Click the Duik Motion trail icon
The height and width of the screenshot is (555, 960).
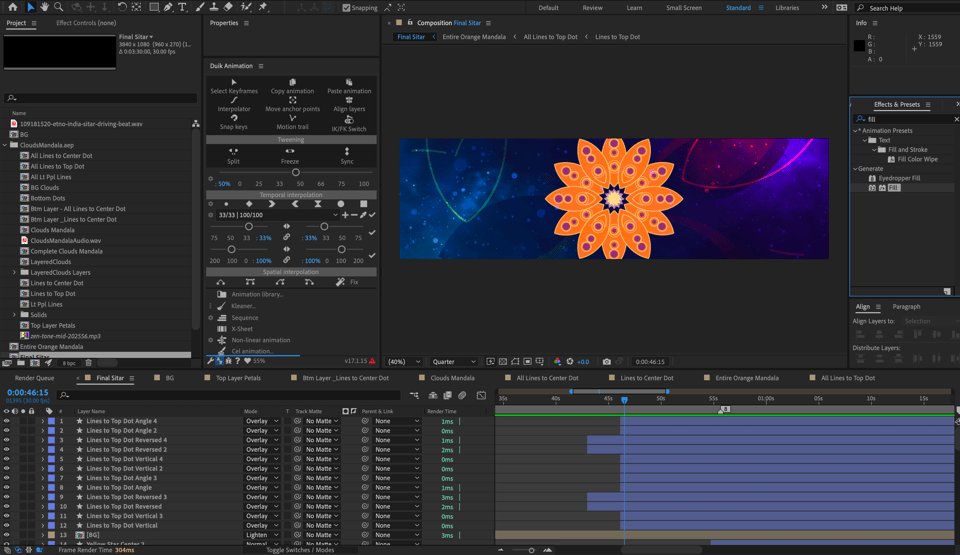click(292, 119)
